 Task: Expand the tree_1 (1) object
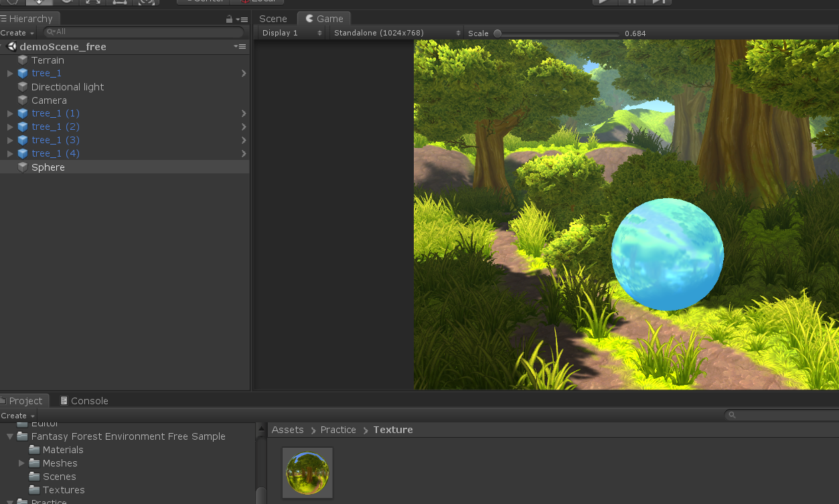[10, 113]
